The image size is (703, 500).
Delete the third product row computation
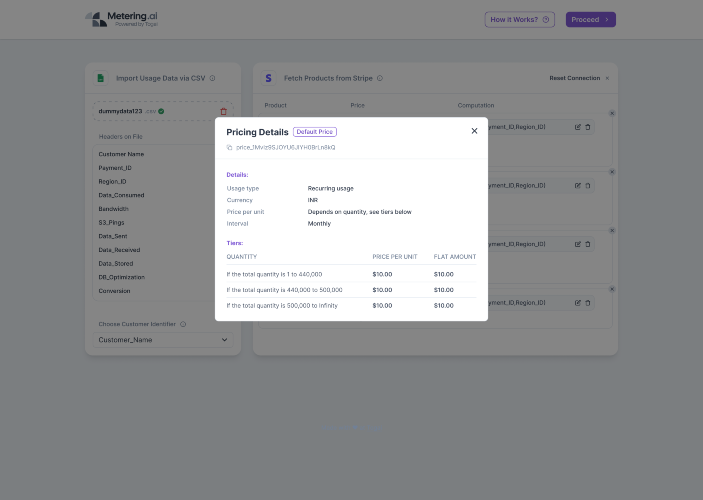pos(588,244)
